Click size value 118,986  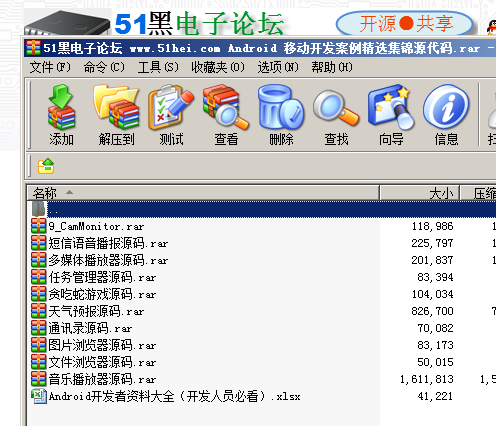(x=432, y=226)
